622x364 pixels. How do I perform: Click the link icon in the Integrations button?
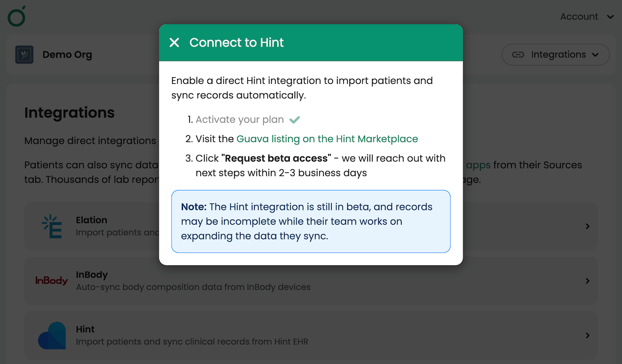(518, 54)
